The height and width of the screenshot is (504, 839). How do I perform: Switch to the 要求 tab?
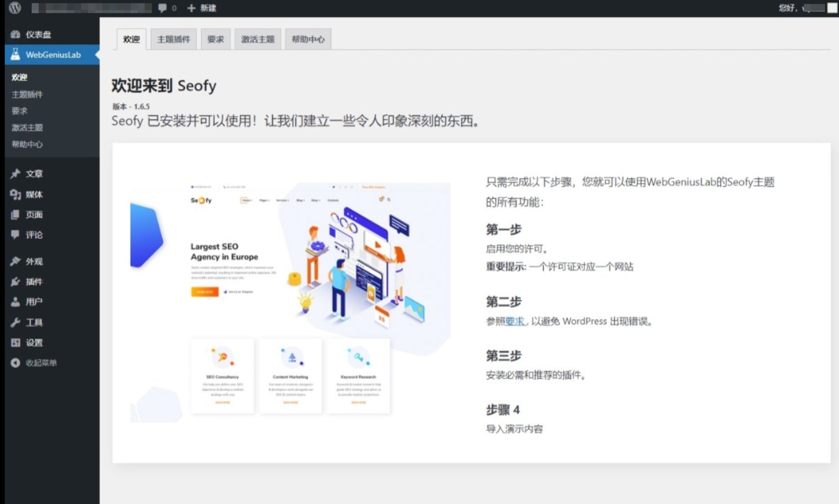(216, 39)
